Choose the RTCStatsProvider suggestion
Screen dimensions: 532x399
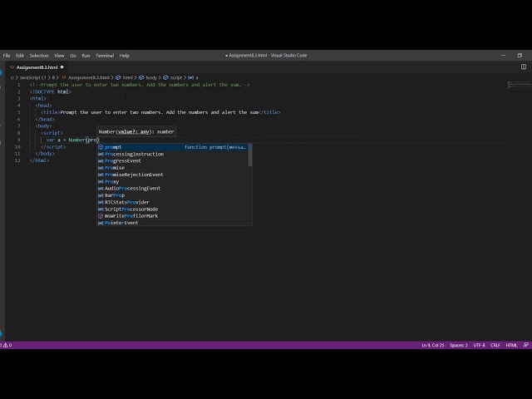click(172, 202)
